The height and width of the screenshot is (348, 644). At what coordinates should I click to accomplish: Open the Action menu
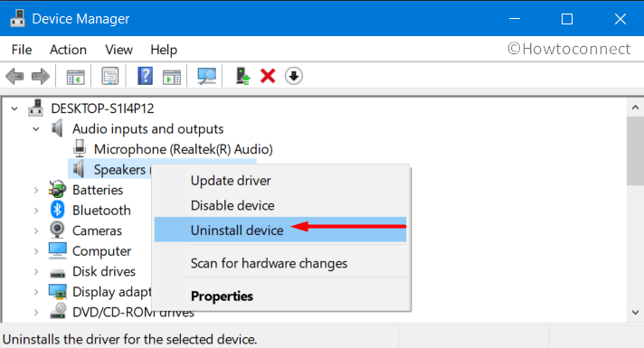pyautogui.click(x=68, y=50)
